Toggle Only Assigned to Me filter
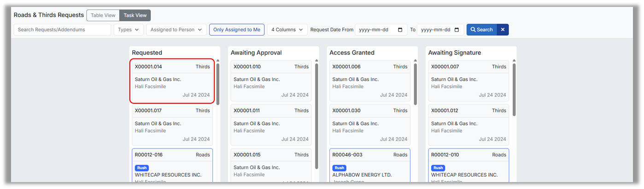The height and width of the screenshot is (189, 644). (236, 30)
